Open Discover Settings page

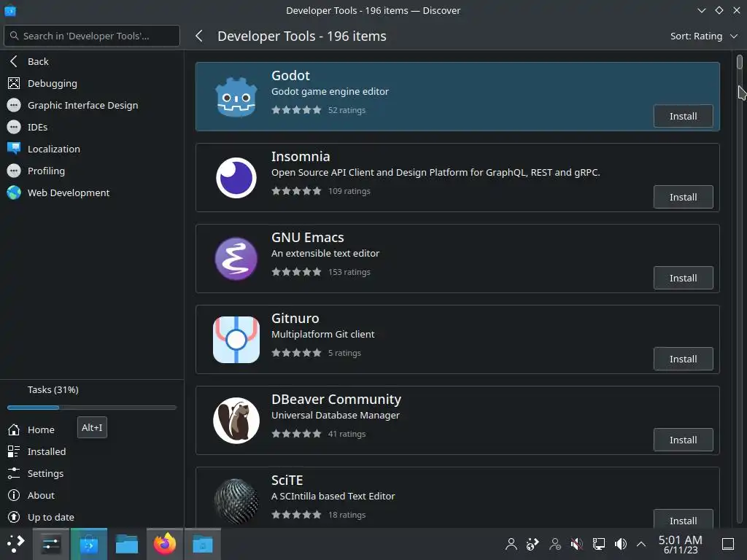pos(45,473)
